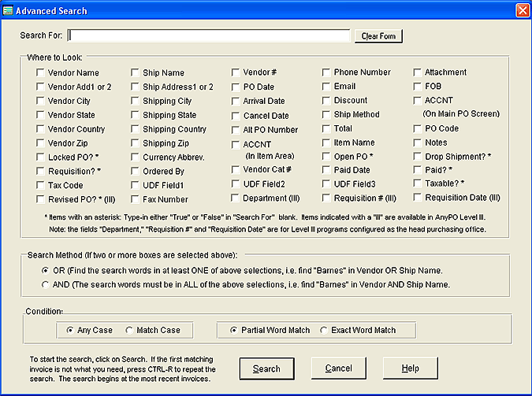532x396 pixels.
Task: Check the Shipping Country box
Action: [135, 129]
